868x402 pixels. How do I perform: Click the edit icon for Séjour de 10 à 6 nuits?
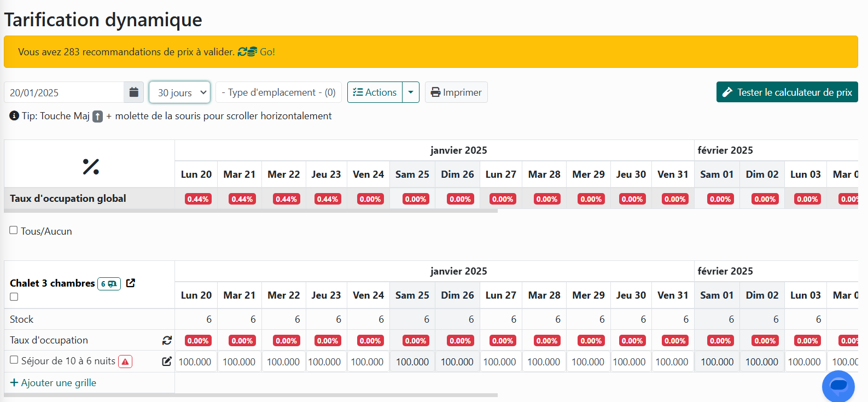pos(167,362)
